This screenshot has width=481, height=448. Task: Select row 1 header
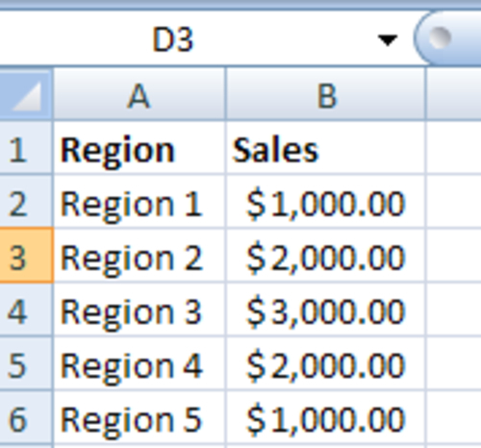pos(26,149)
